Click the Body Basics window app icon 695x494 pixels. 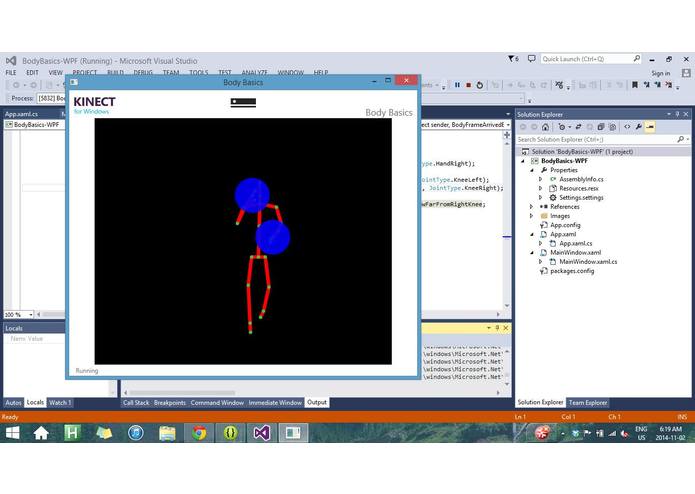(74, 82)
